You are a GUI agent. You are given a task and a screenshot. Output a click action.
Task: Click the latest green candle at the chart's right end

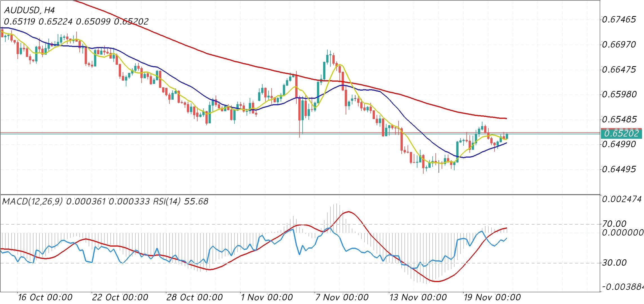point(507,136)
